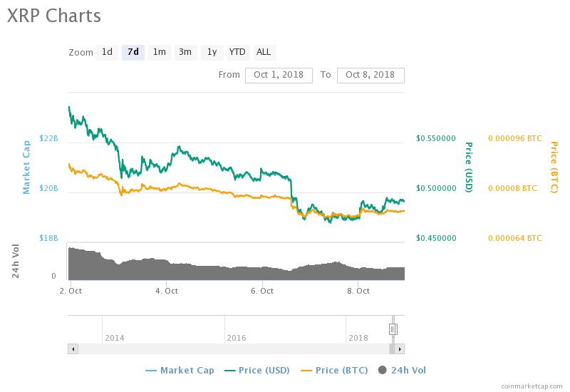
Task: Click the 2. Oct axis label
Action: point(71,291)
